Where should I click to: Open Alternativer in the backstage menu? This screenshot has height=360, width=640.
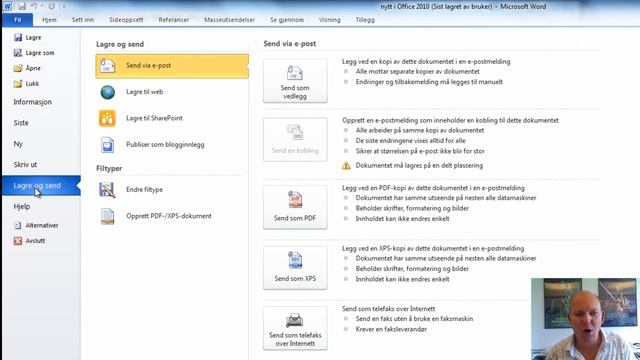point(42,225)
